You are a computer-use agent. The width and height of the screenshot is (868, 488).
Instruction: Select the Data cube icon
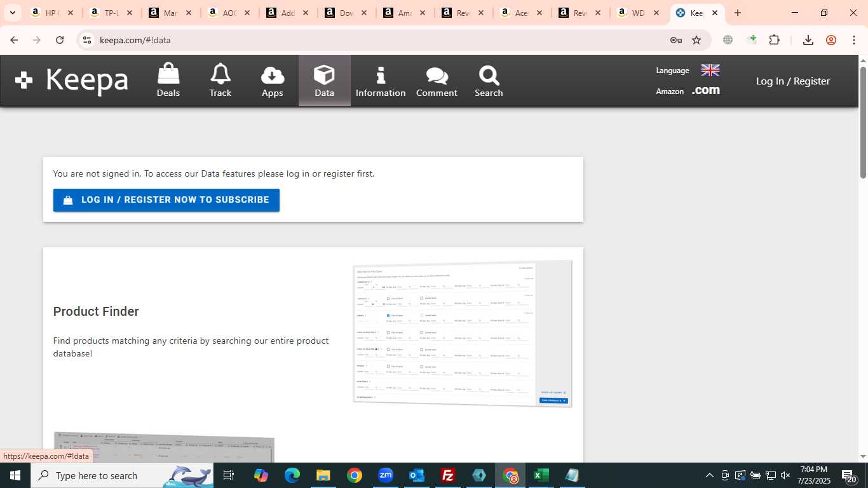tap(324, 81)
